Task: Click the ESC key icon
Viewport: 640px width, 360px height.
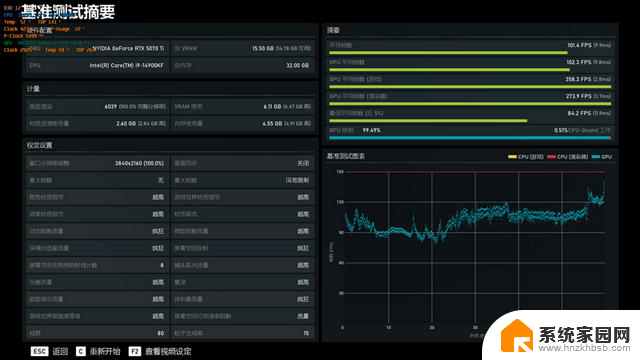Action: click(39, 351)
